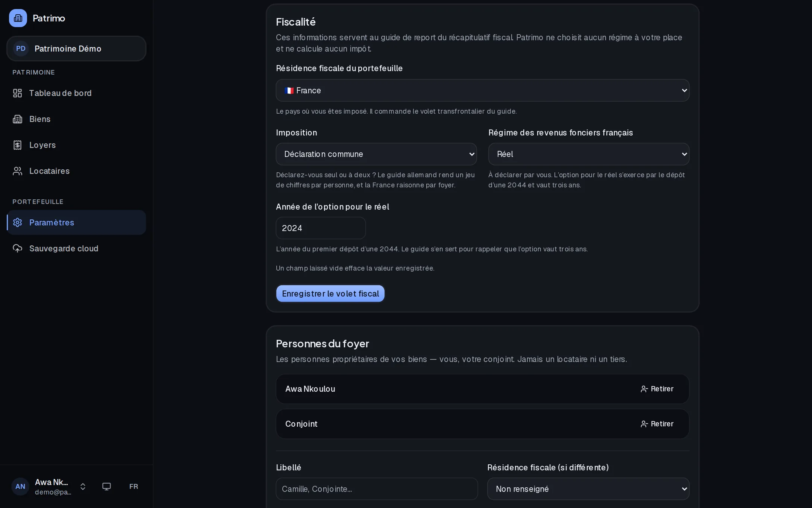Expand the account switcher chevrons
Screen dimensions: 812x508
83,487
